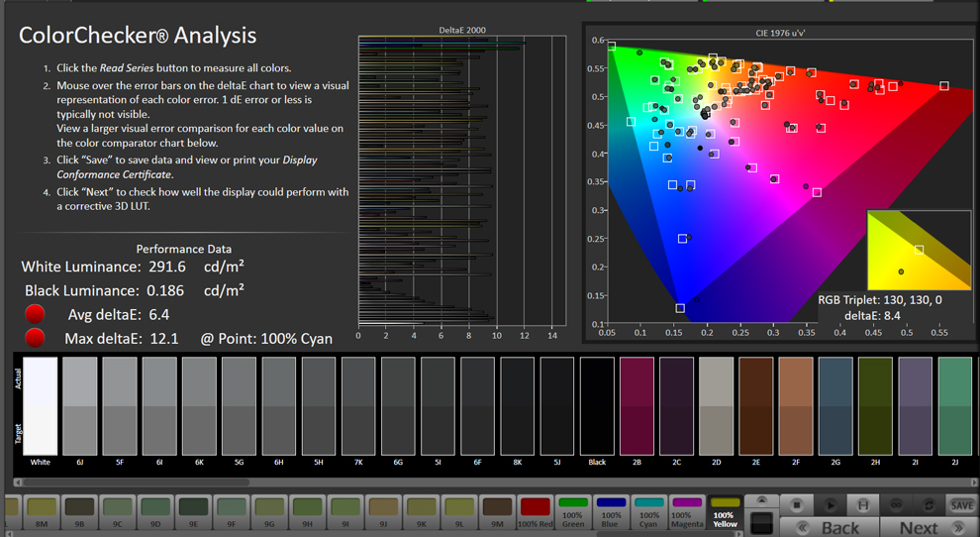Select the 100% Cyan color patch
The width and height of the screenshot is (980, 537).
[x=648, y=512]
